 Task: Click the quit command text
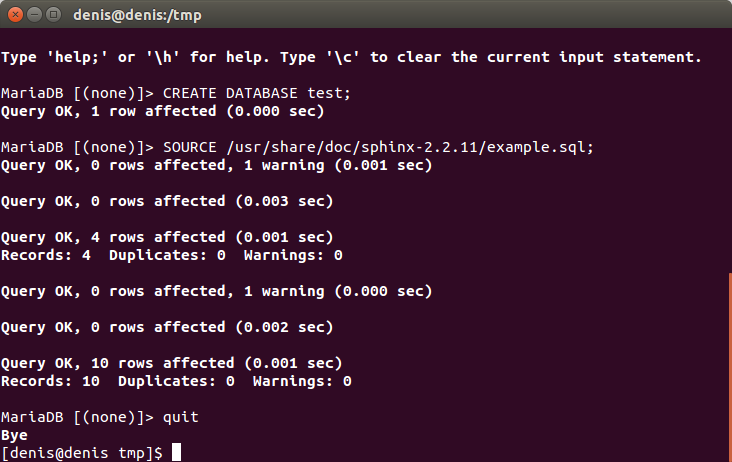180,417
